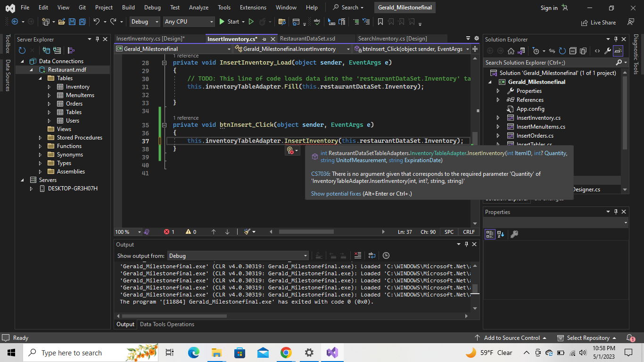This screenshot has width=644, height=362.
Task: Open the Debug menu
Action: [152, 7]
